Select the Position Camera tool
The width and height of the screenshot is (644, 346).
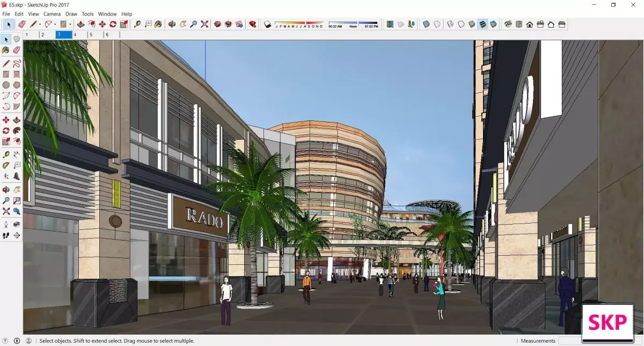[x=6, y=225]
